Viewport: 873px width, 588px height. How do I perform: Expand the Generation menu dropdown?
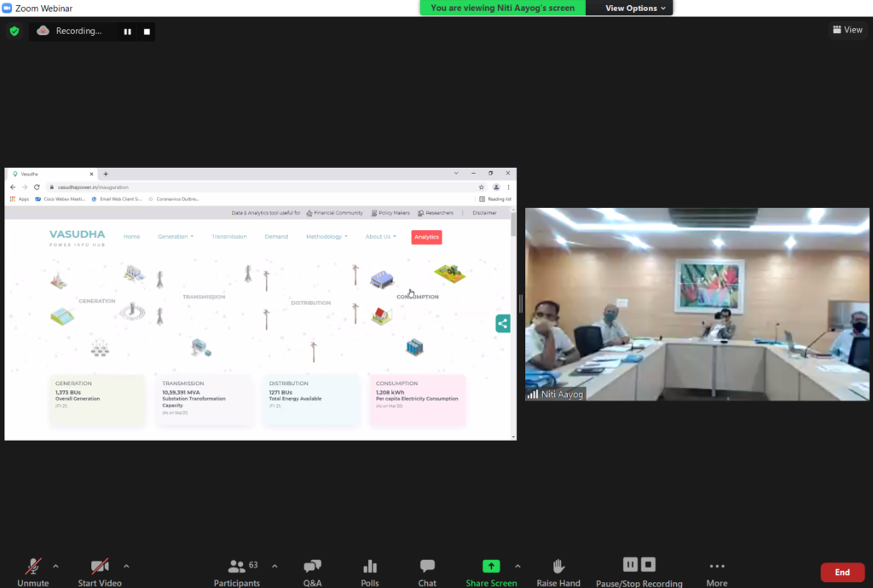(176, 237)
